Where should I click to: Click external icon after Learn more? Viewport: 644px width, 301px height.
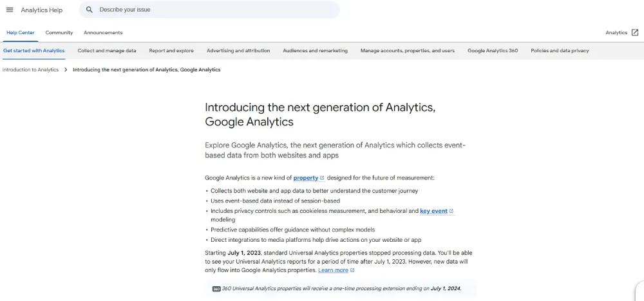pyautogui.click(x=352, y=270)
